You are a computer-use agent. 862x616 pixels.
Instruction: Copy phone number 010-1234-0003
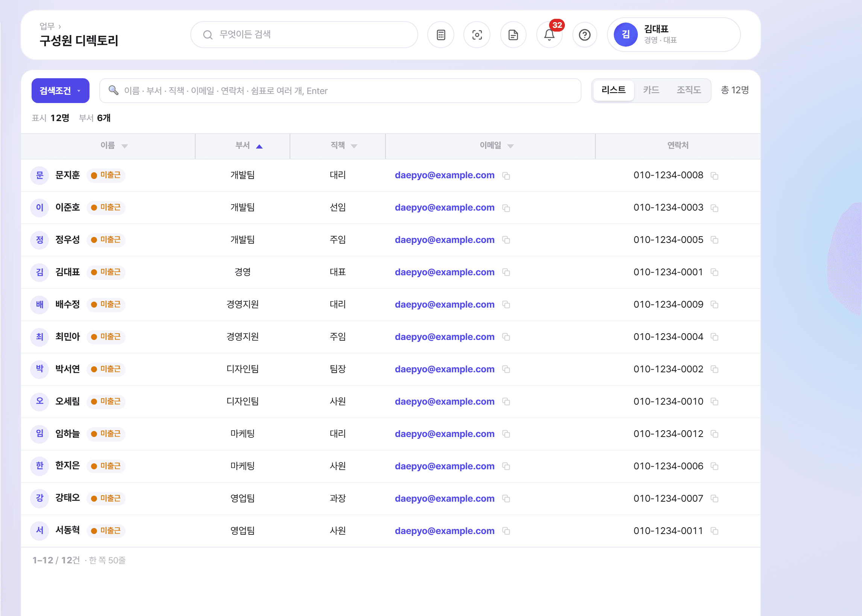[715, 208]
